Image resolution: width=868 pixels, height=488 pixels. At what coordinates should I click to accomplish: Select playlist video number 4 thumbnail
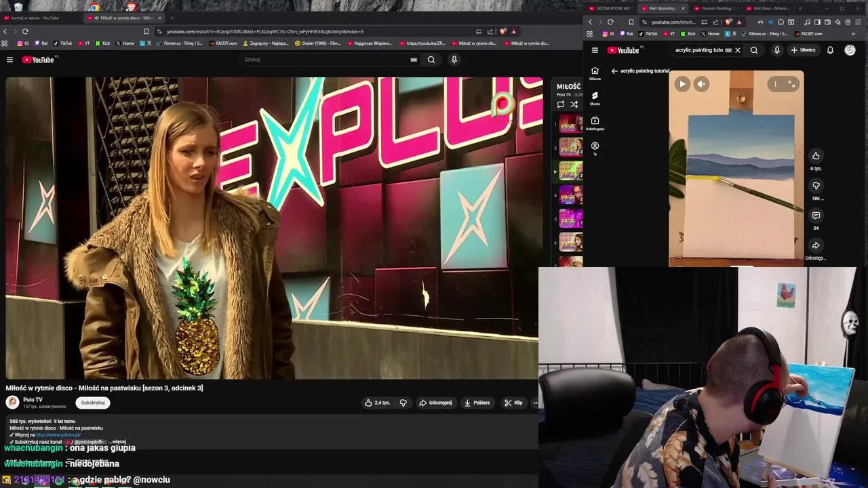pyautogui.click(x=570, y=195)
